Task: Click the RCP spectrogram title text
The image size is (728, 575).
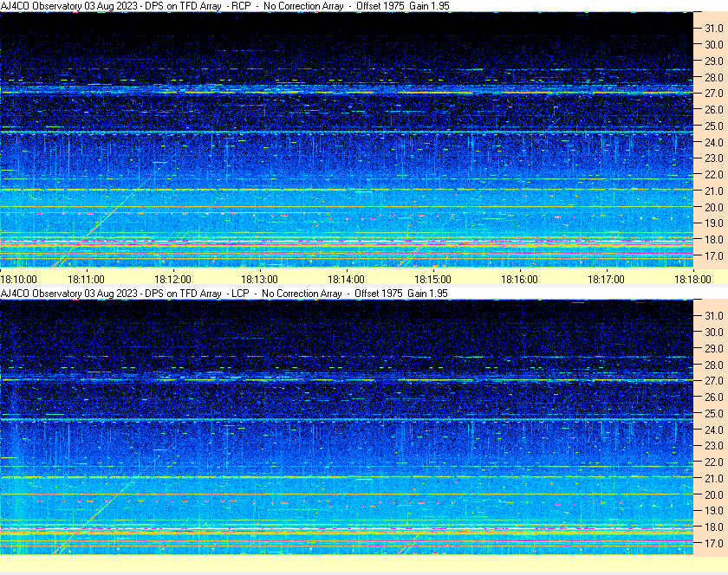Action: [224, 6]
